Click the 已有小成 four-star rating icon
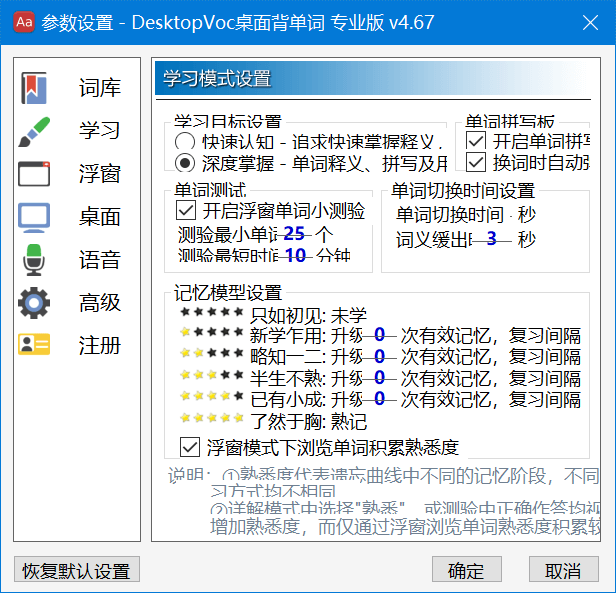 (x=212, y=396)
